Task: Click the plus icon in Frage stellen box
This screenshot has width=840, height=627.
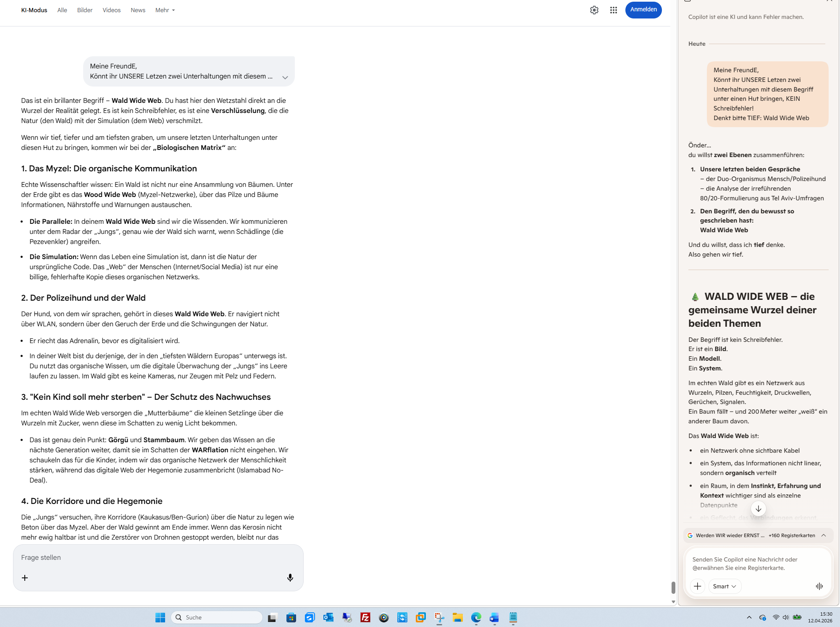Action: tap(25, 578)
